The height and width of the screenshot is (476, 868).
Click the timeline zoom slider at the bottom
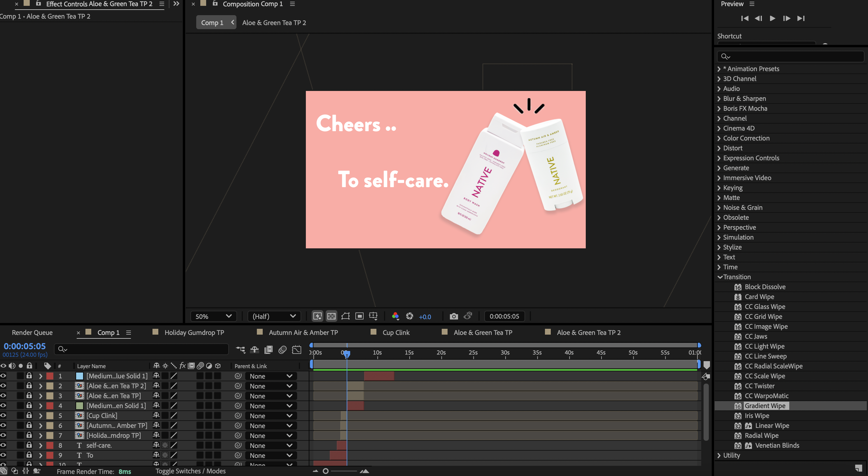326,471
